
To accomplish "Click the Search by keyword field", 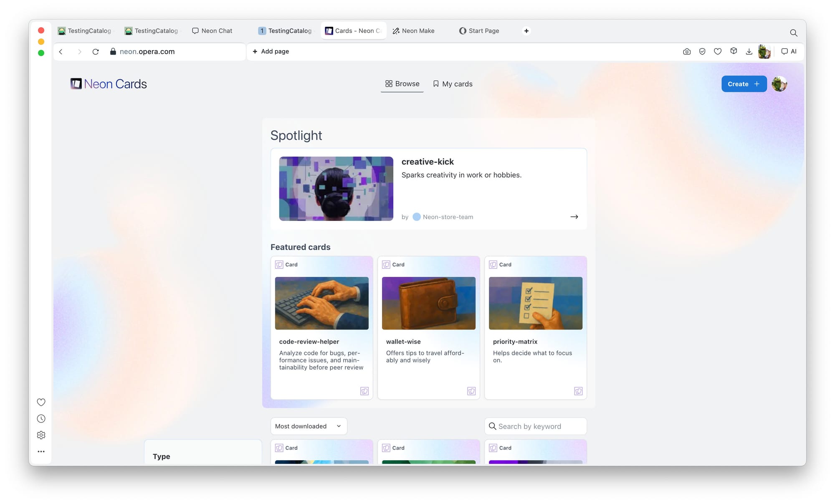I will [x=535, y=426].
